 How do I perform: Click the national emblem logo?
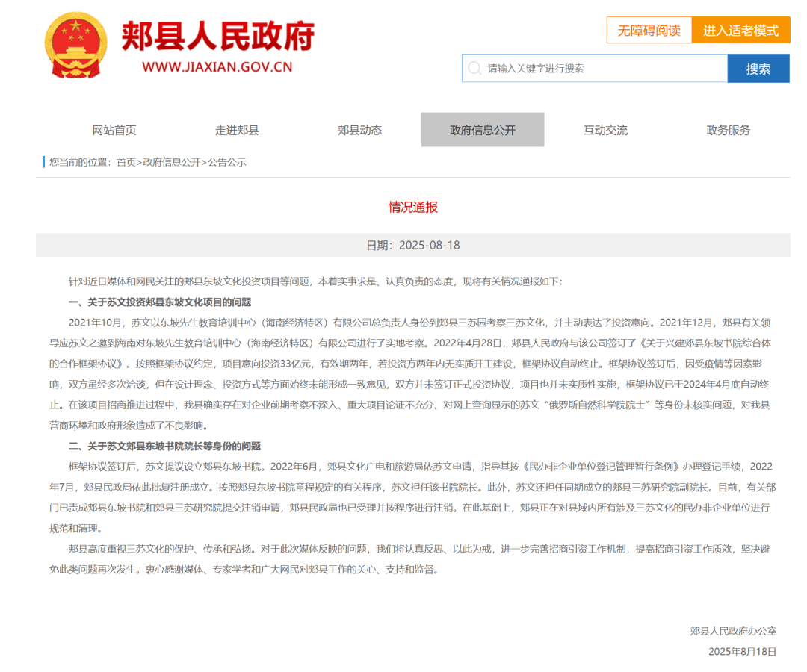74,45
